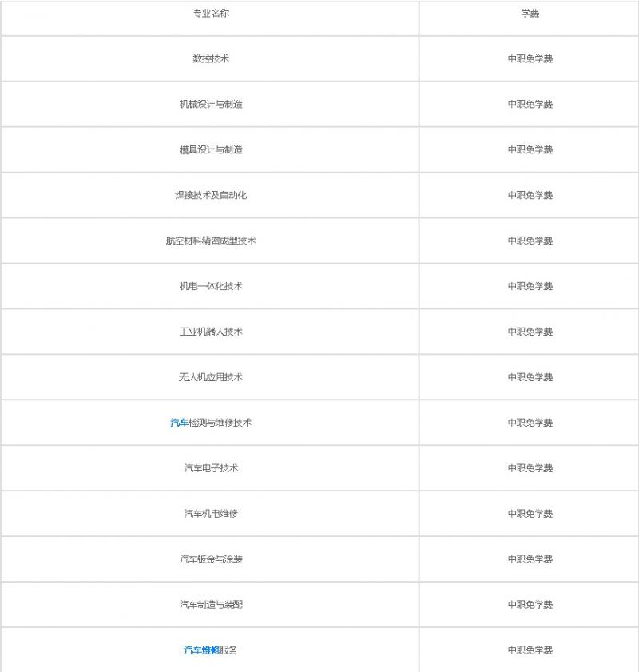Click 中职免学费 in the 数控技术 row
The width and height of the screenshot is (639, 672).
click(530, 58)
